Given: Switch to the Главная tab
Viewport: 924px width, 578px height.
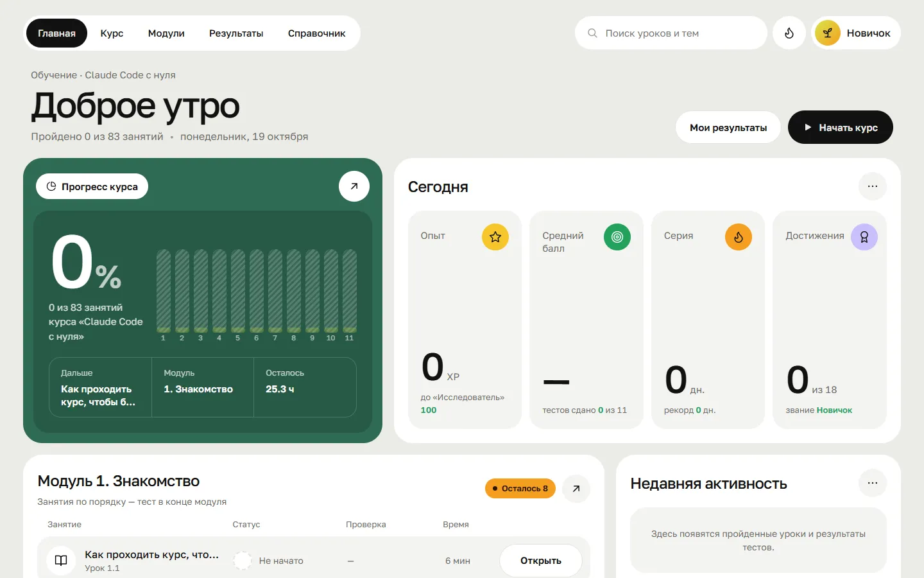Looking at the screenshot, I should 56,33.
